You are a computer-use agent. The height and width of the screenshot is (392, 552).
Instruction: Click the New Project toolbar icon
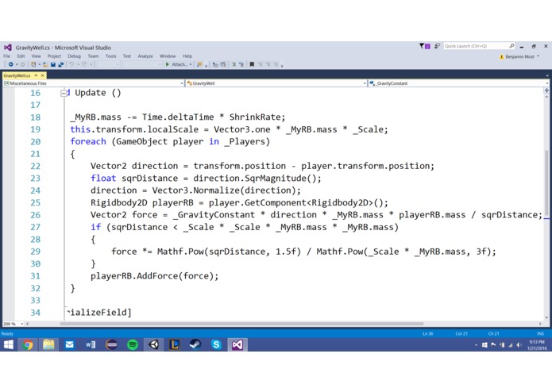[x=33, y=64]
